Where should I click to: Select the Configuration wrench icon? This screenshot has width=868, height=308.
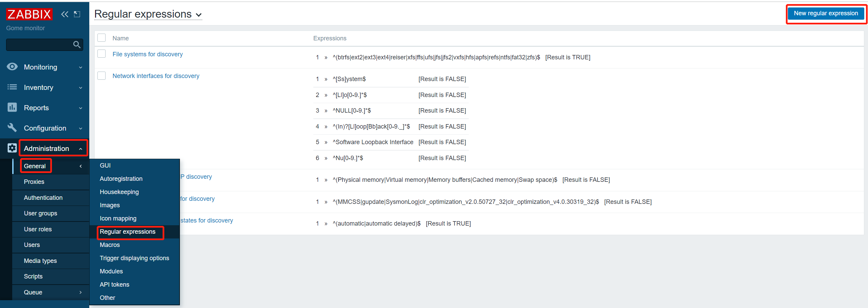[12, 128]
